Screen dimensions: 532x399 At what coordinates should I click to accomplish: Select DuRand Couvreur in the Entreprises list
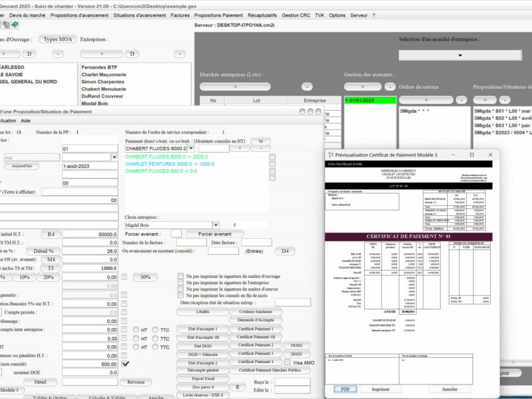(102, 96)
